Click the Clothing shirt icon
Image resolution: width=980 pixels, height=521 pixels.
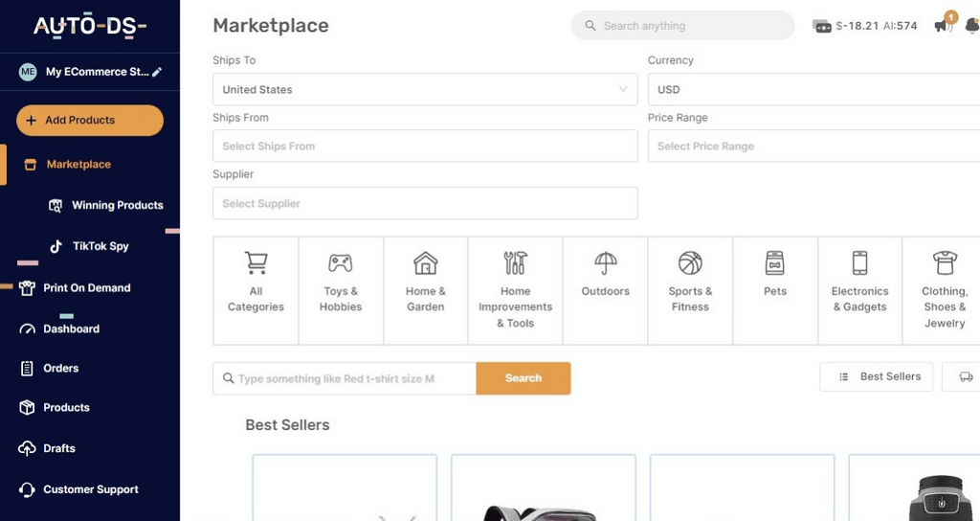(x=945, y=262)
